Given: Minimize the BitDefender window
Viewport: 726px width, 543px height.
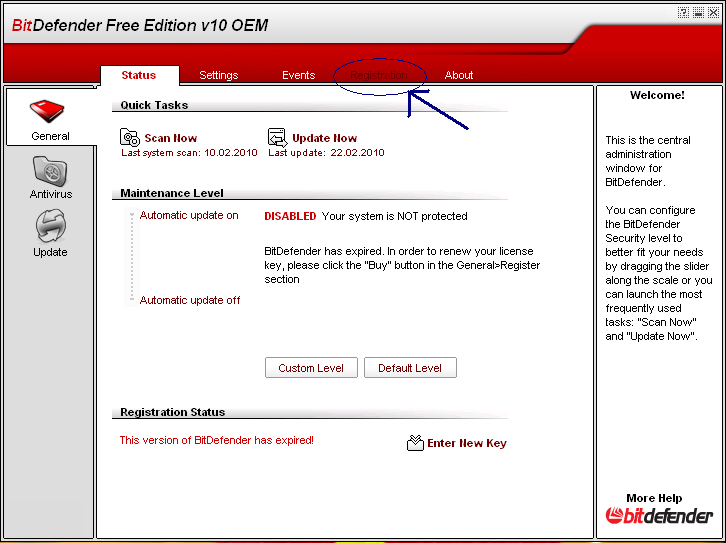Looking at the screenshot, I should [699, 12].
